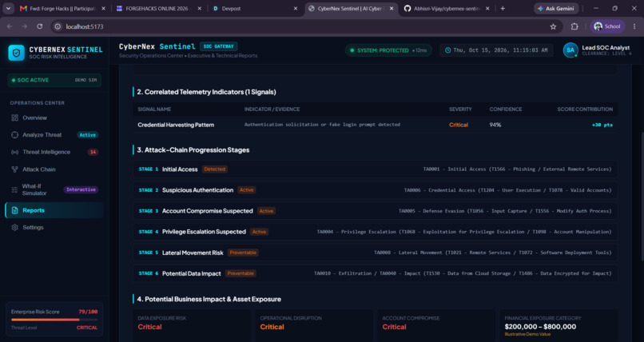The height and width of the screenshot is (342, 644).
Task: Click the Attack Chain node icon
Action: [15, 169]
